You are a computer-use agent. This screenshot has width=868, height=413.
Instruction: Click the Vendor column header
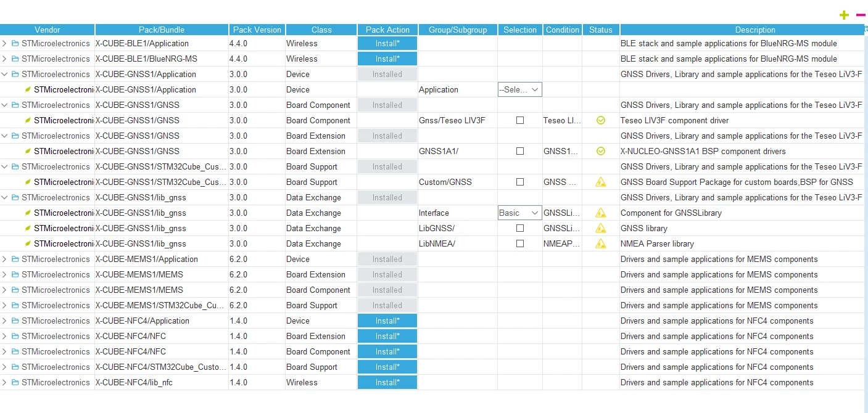48,30
